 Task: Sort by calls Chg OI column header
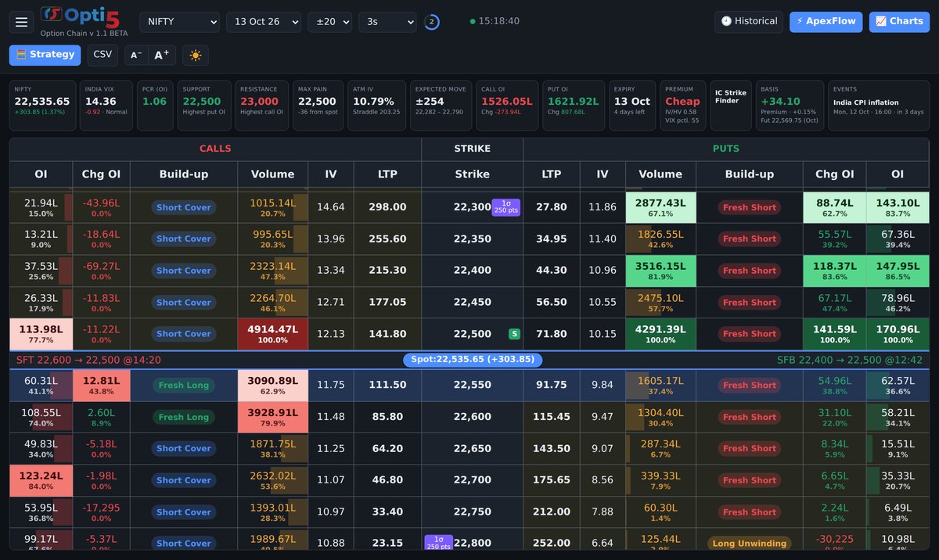click(x=101, y=174)
